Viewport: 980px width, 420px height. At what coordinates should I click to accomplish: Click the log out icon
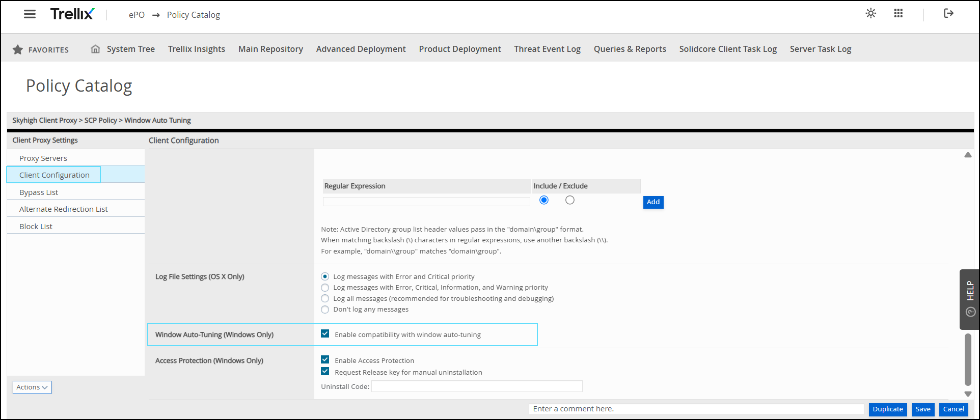click(948, 13)
